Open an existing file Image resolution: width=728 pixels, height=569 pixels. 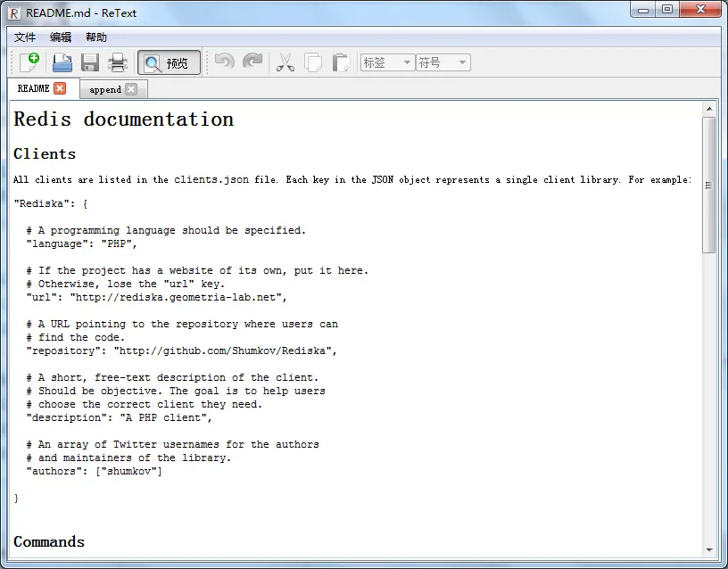(62, 62)
